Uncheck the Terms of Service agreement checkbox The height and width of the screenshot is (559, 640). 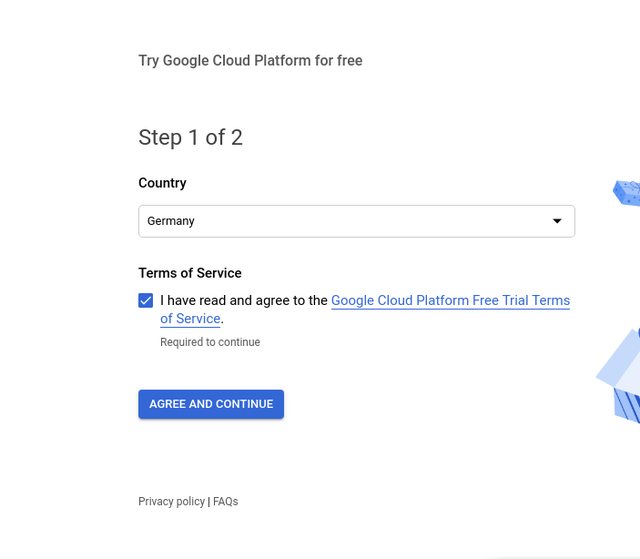coord(146,301)
